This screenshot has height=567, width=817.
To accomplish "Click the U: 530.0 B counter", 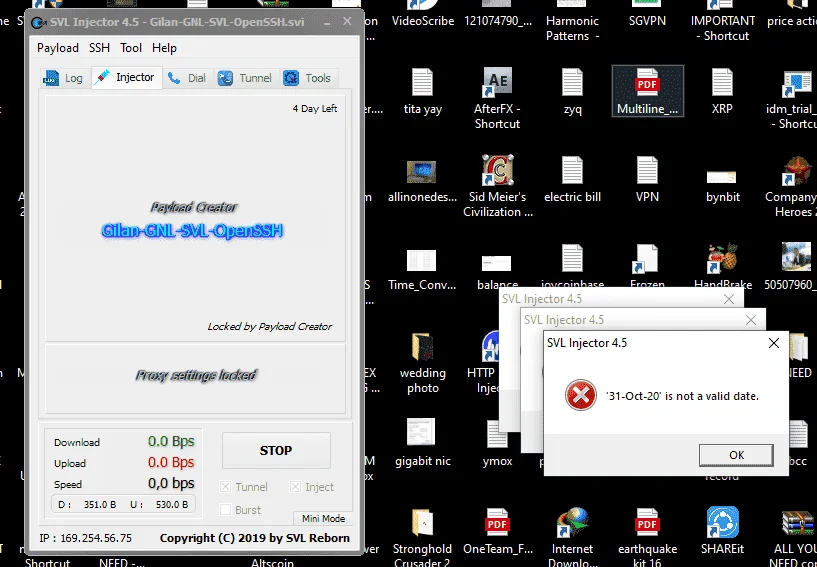I will tap(159, 504).
